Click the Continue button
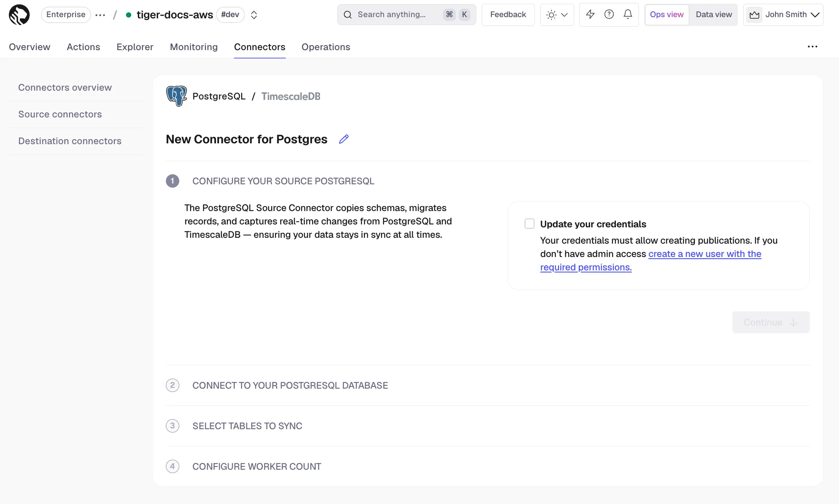The image size is (839, 504). (x=771, y=322)
